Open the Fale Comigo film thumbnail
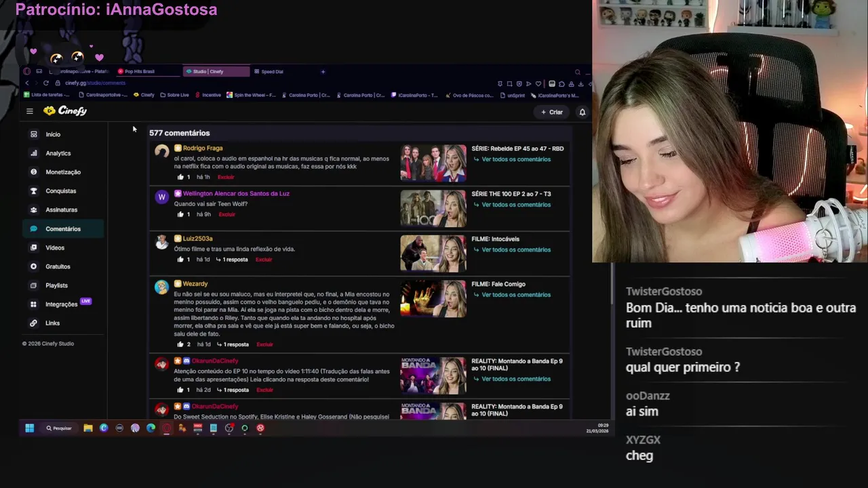This screenshot has height=488, width=868. (x=433, y=298)
